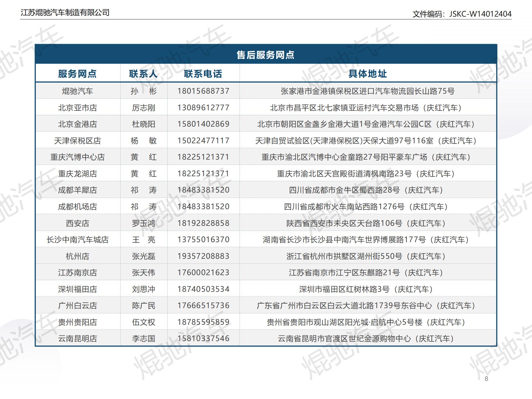Click contact name 罗玉鸿

click(144, 223)
